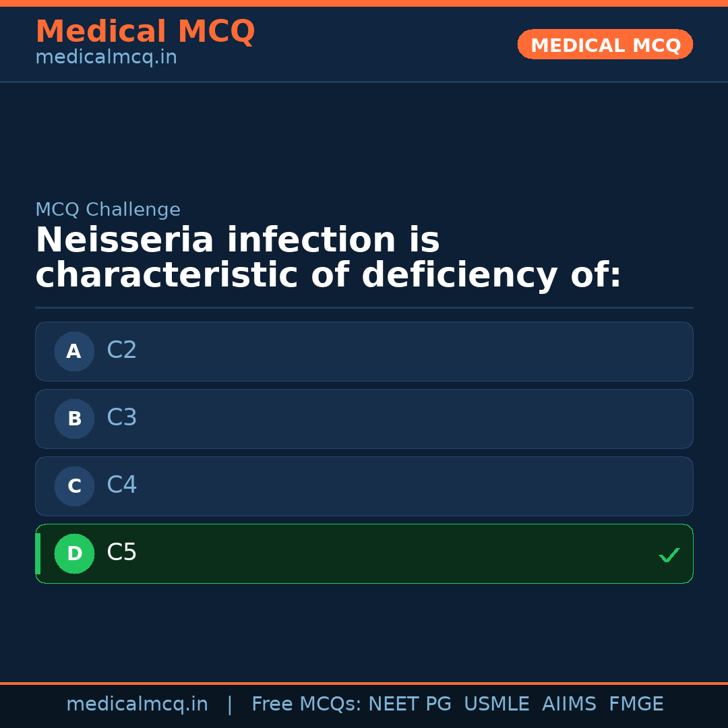Viewport: 728px width, 728px height.
Task: Open the medicalmcq.in link in the header
Action: (x=106, y=58)
